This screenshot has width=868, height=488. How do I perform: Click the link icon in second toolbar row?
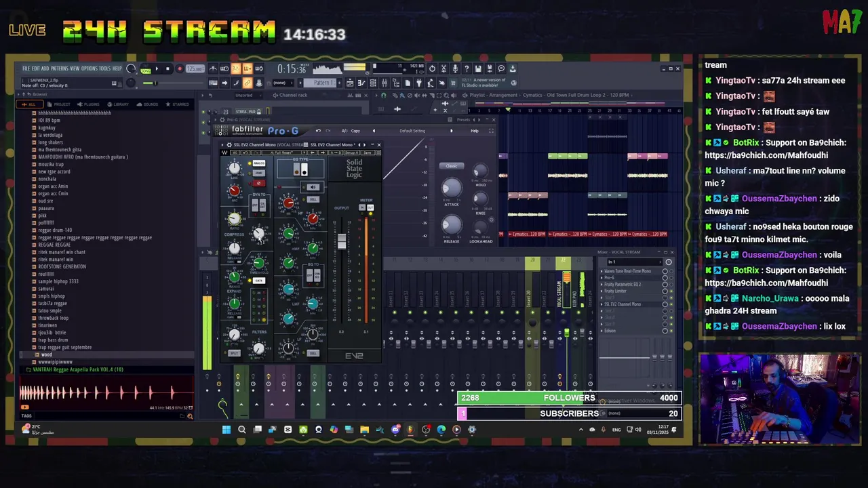coord(247,83)
